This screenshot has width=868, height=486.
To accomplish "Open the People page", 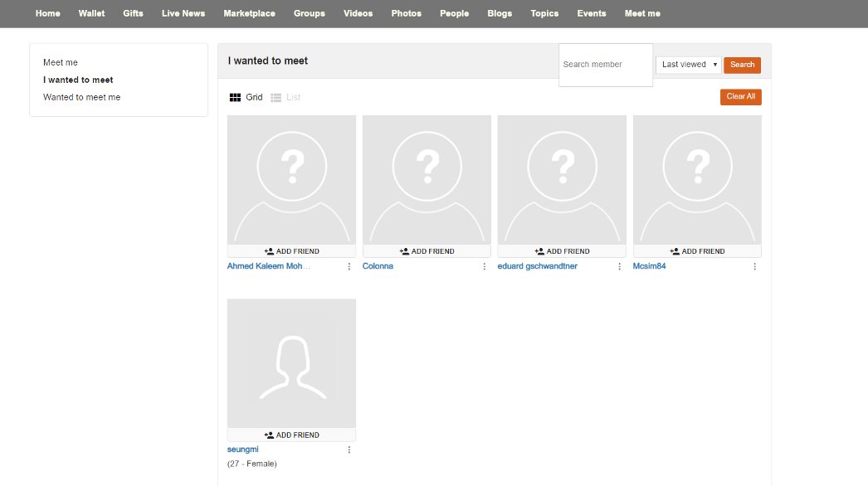I will point(454,13).
